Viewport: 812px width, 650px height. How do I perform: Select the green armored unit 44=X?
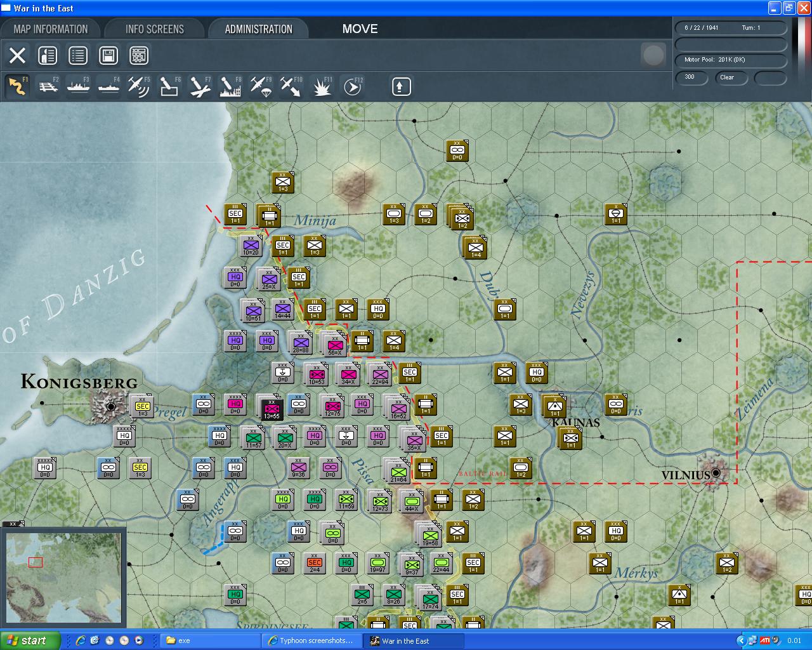(411, 502)
